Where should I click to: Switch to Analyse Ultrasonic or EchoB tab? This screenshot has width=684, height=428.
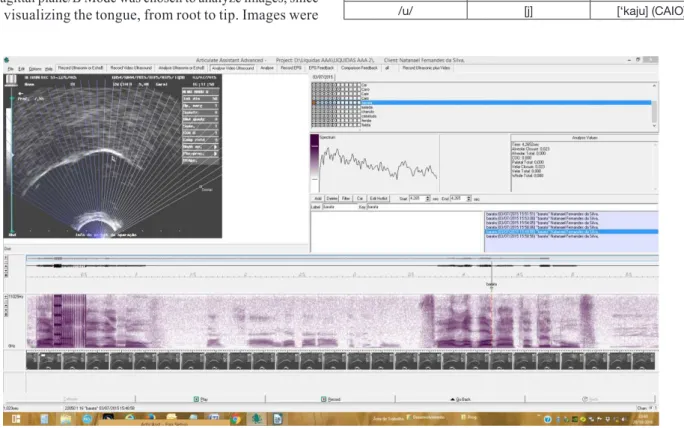pos(181,68)
